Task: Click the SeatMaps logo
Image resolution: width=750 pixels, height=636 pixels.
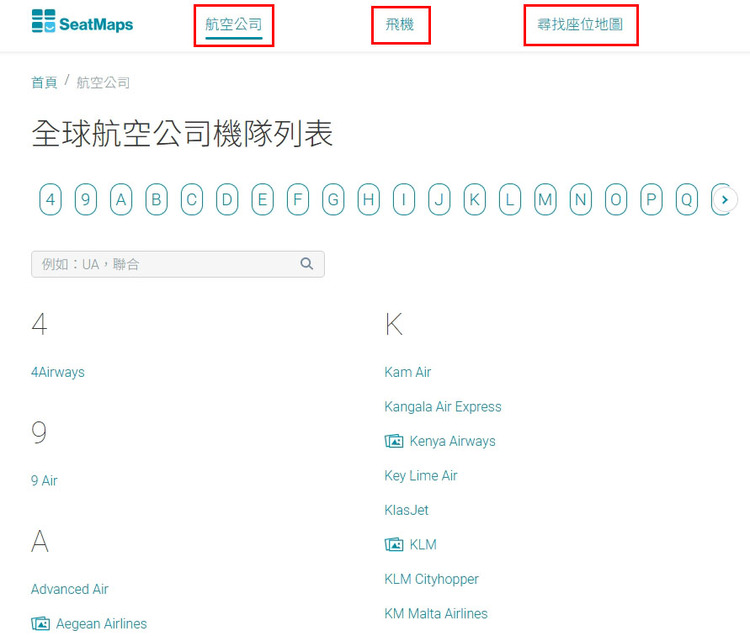Action: coord(82,22)
